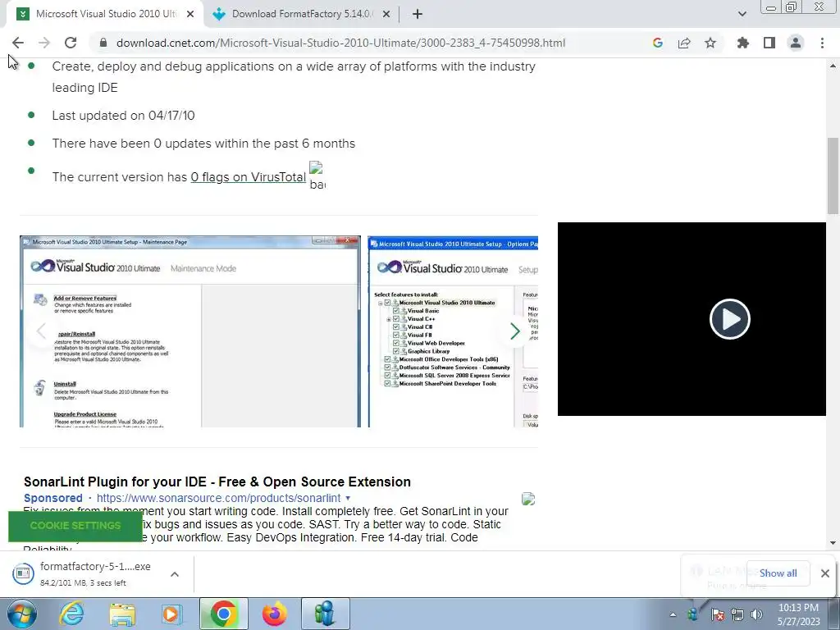Click the Action Center flag icon

click(717, 614)
